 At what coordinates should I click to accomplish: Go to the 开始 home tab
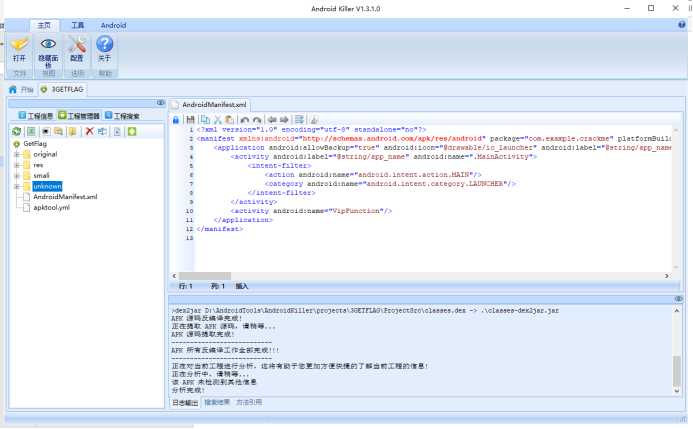point(21,90)
